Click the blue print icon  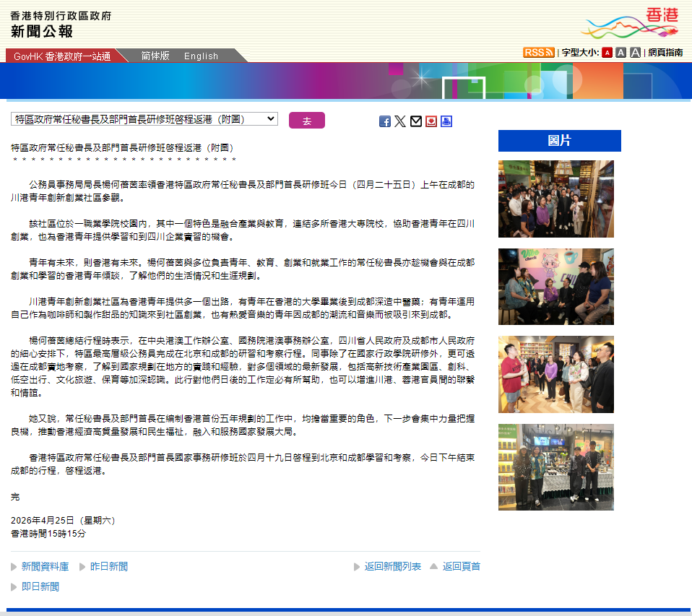pos(446,121)
